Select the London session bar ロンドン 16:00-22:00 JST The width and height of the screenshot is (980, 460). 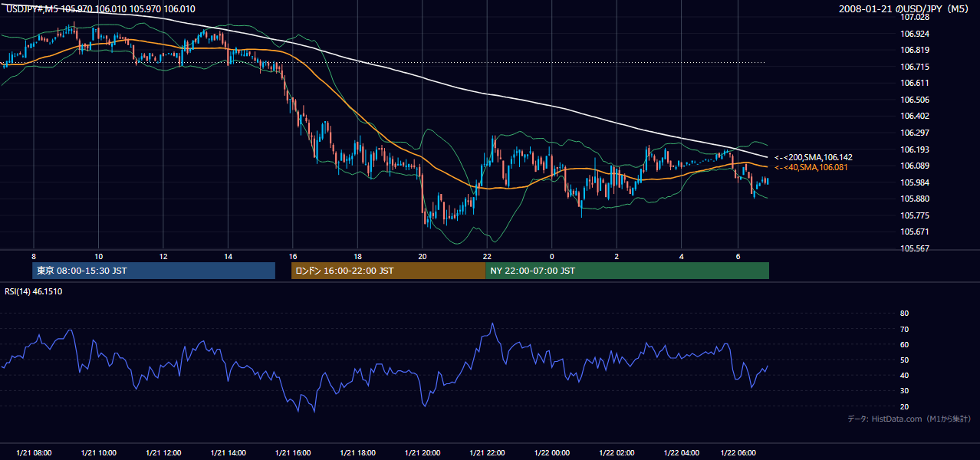[388, 271]
